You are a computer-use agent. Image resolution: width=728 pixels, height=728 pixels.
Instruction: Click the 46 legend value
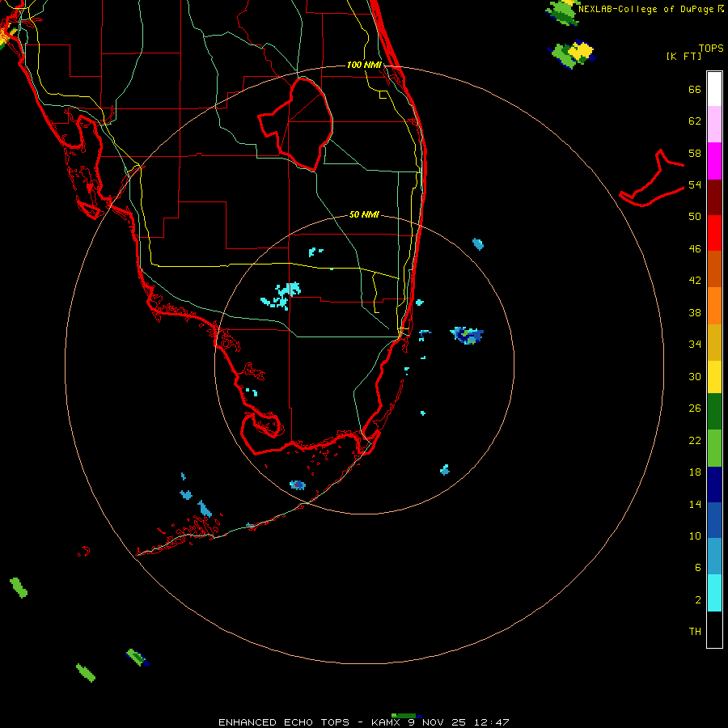pos(695,249)
